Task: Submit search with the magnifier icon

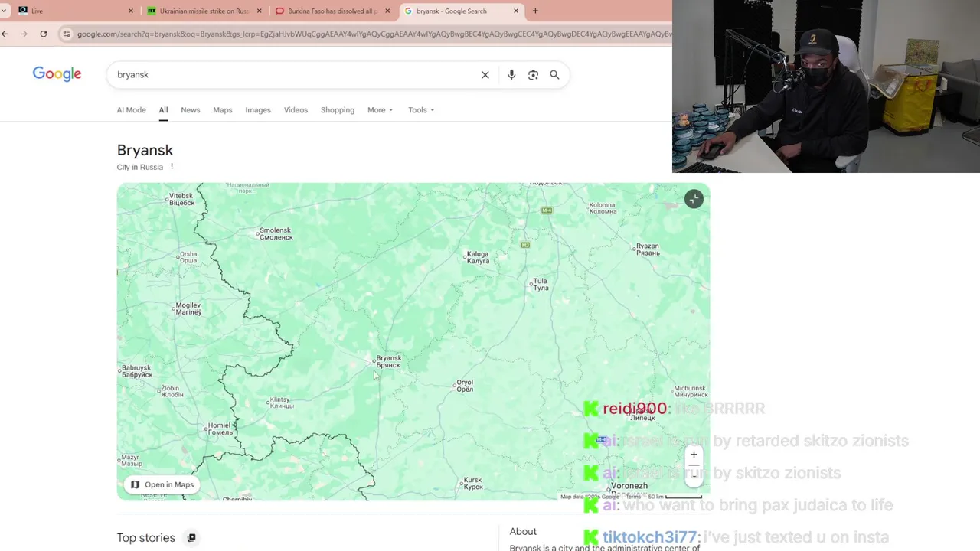Action: pos(554,75)
